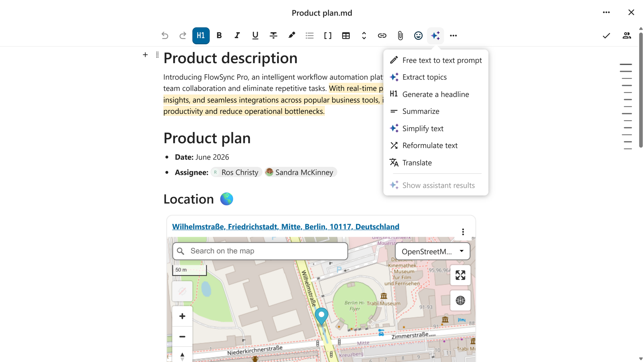
Task: Close the Product plan.md editor
Action: click(631, 12)
